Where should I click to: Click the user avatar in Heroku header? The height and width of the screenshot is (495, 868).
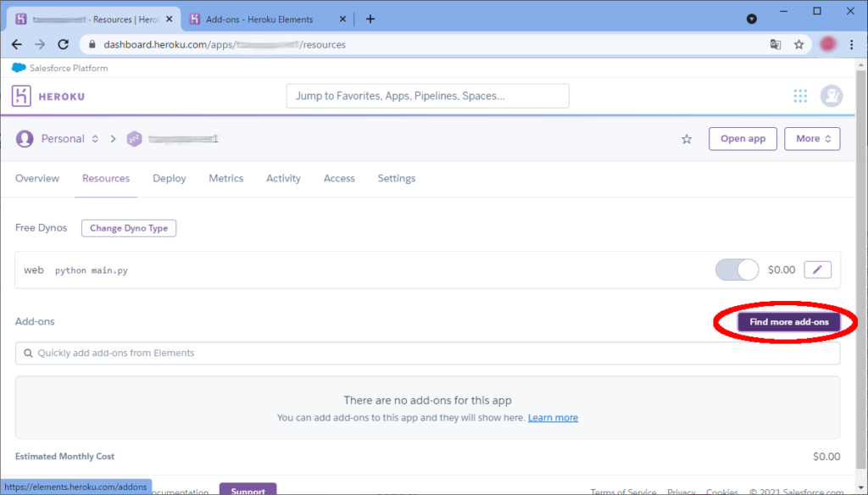832,97
